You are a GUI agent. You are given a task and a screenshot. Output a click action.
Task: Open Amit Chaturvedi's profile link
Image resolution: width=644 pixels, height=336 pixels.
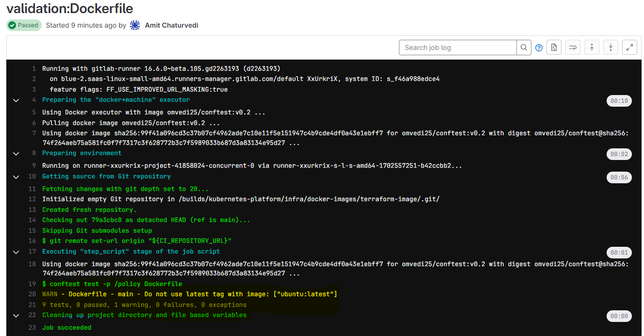pos(171,25)
